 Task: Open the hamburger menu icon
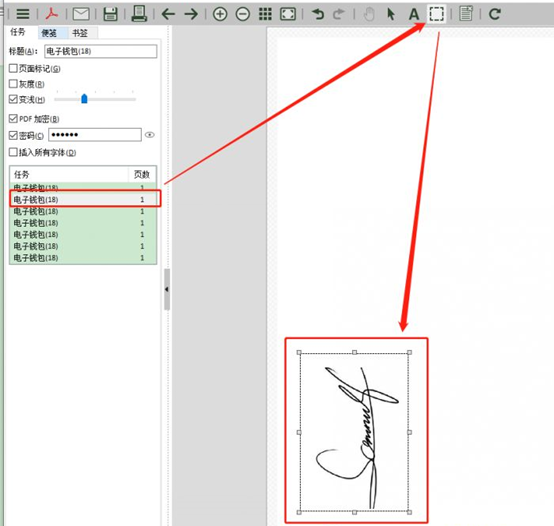coord(23,14)
